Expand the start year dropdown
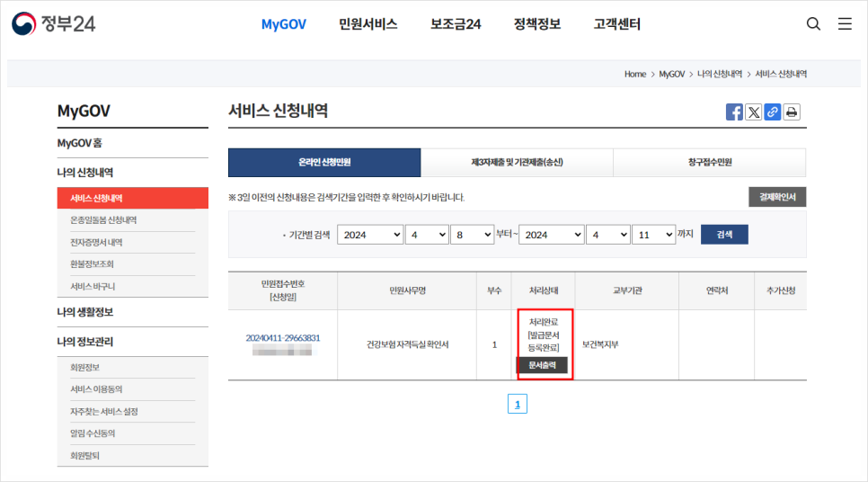 click(370, 235)
